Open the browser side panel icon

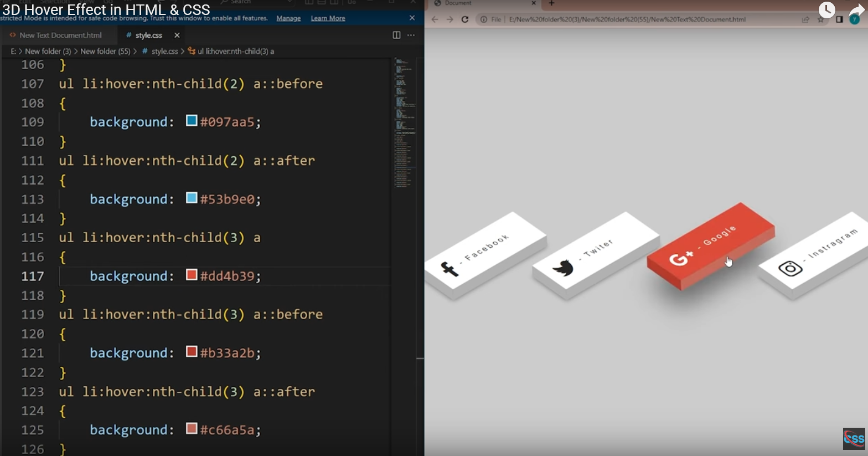coord(839,19)
